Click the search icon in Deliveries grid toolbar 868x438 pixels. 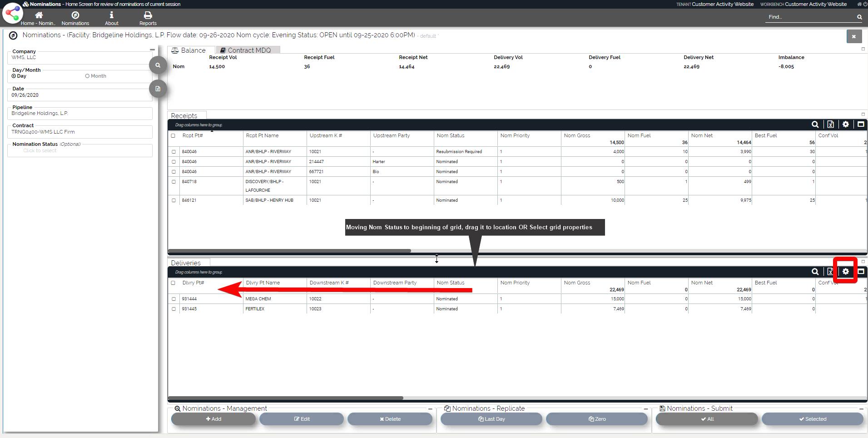point(815,272)
